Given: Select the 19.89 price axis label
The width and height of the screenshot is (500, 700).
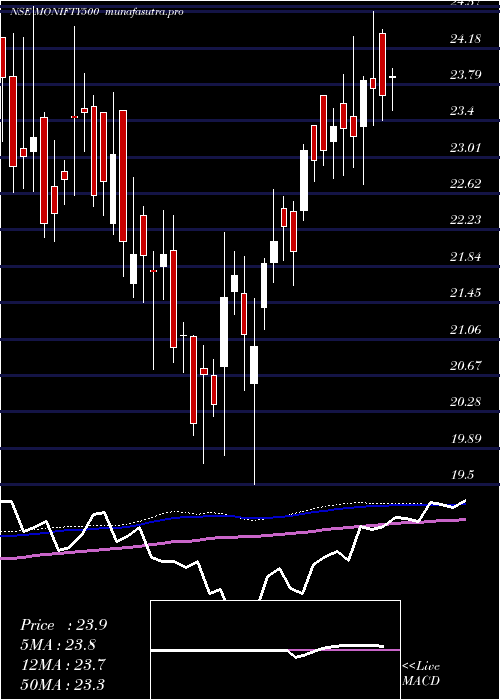Looking at the screenshot, I should tap(465, 438).
